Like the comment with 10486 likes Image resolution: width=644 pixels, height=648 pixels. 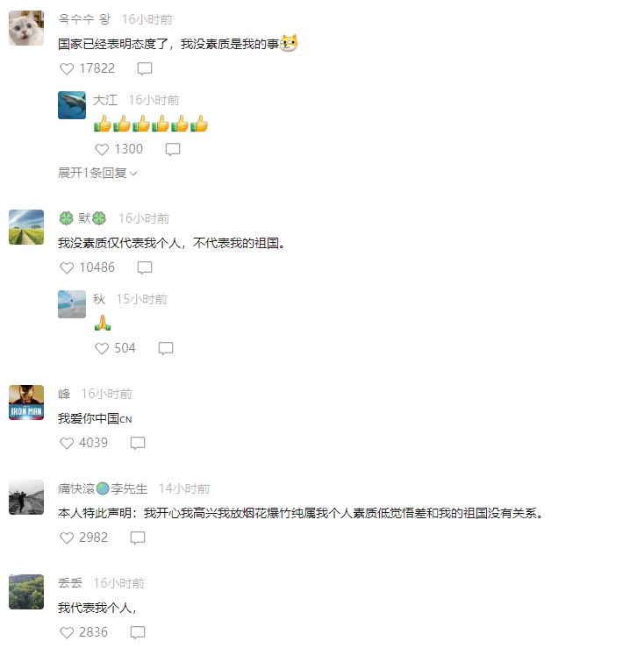(67, 267)
